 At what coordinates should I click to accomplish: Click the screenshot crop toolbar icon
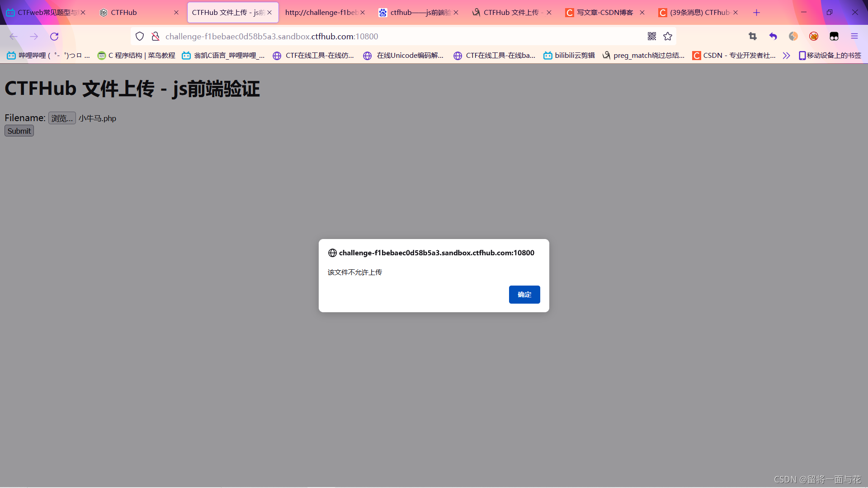point(753,37)
